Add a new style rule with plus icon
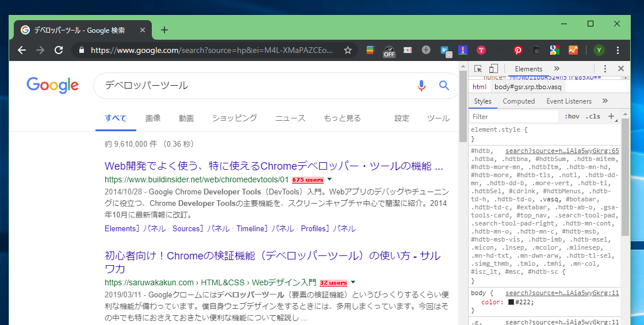The image size is (644, 325). tap(611, 116)
